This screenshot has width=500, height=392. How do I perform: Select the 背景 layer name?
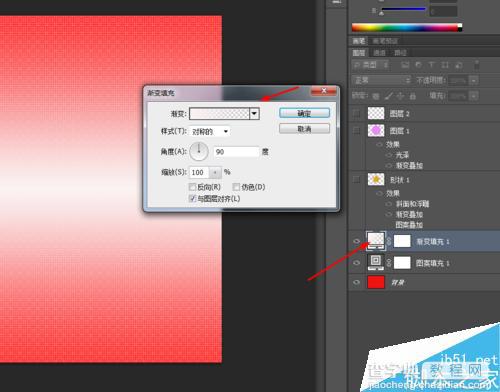coord(397,283)
